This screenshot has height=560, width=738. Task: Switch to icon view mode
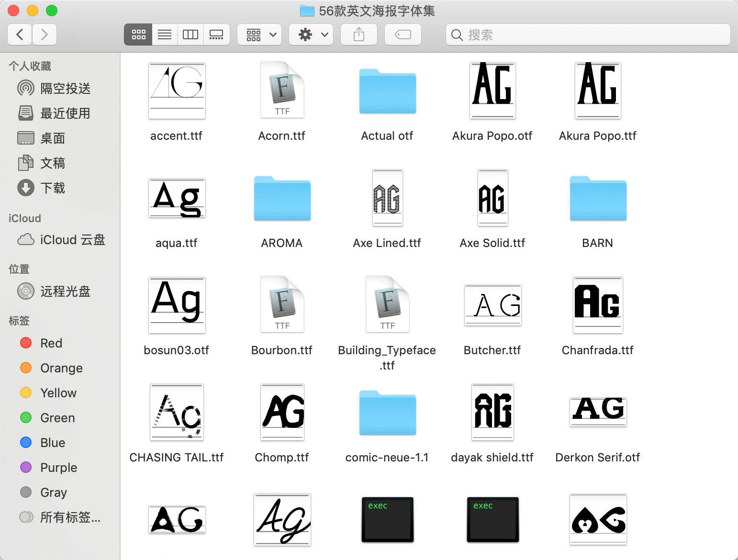pos(138,34)
